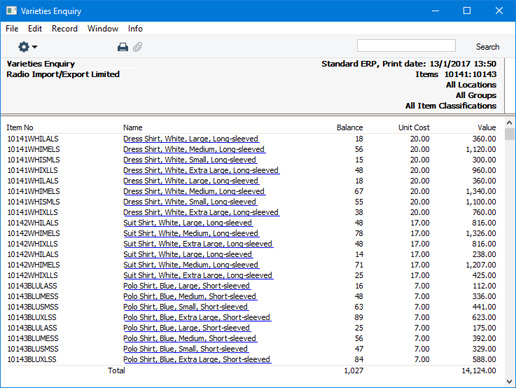
Task: Click the All Item Classifications text
Action: click(451, 106)
